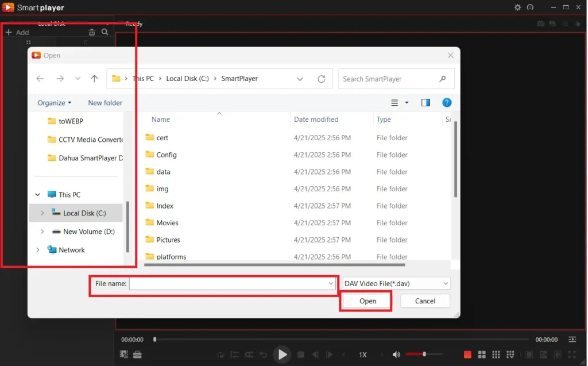Expand New Volume (D:) node
The width and height of the screenshot is (588, 366).
coord(42,232)
